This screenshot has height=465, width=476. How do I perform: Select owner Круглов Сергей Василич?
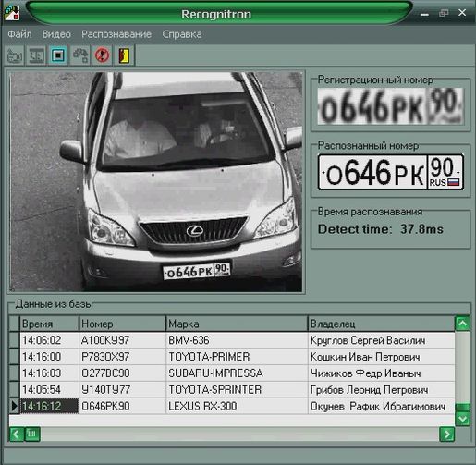[382, 340]
